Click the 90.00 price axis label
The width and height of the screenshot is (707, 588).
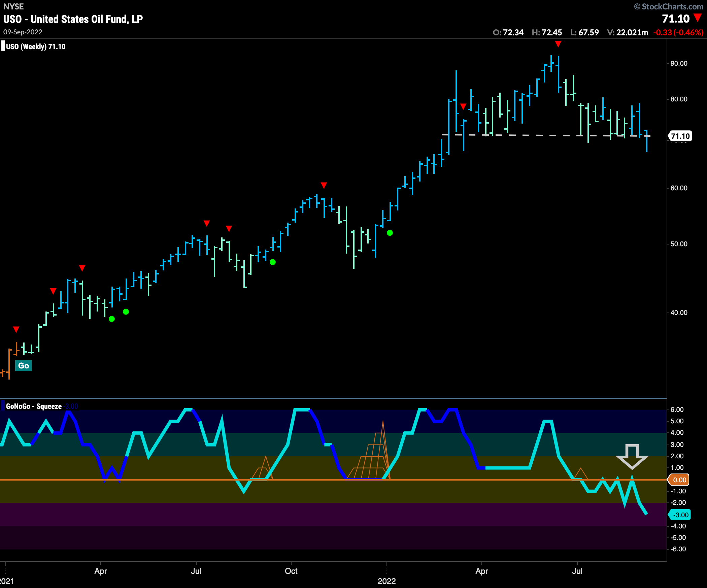(679, 63)
